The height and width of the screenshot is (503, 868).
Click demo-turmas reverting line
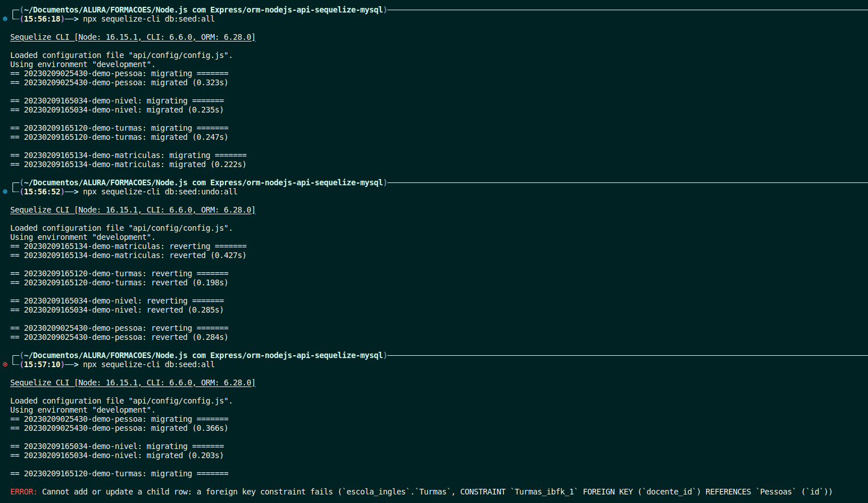click(119, 273)
